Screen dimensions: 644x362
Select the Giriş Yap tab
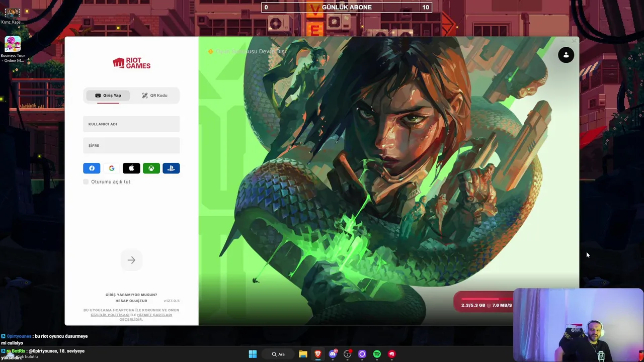(x=108, y=96)
